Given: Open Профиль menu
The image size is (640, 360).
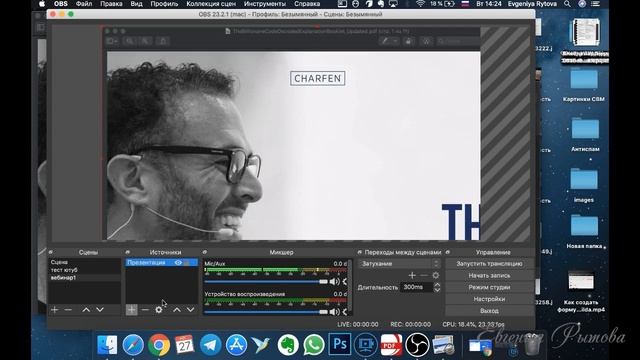Looking at the screenshot, I should tap(164, 4).
